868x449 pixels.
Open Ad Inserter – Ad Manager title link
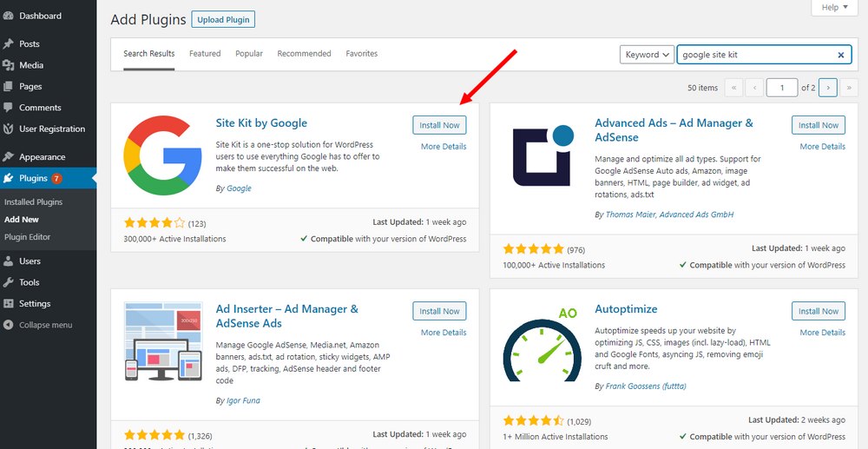[287, 316]
